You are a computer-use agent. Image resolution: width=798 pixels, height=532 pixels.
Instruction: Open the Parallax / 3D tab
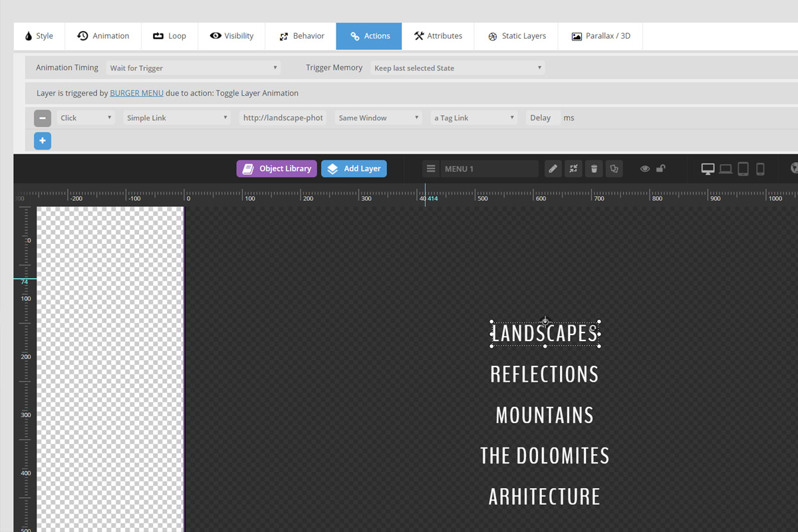click(x=600, y=36)
